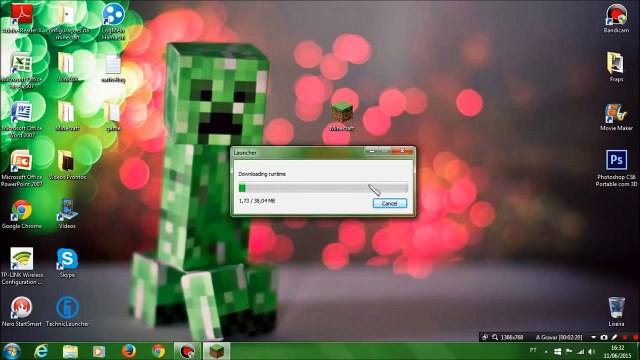Click the PT language indicator in tray

click(x=533, y=350)
